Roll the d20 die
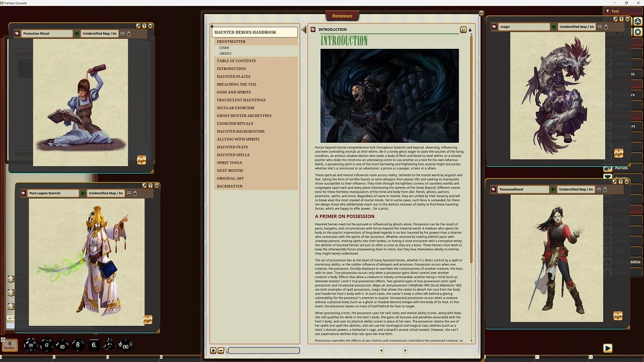Image resolution: width=644 pixels, height=362 pixels. point(30,345)
